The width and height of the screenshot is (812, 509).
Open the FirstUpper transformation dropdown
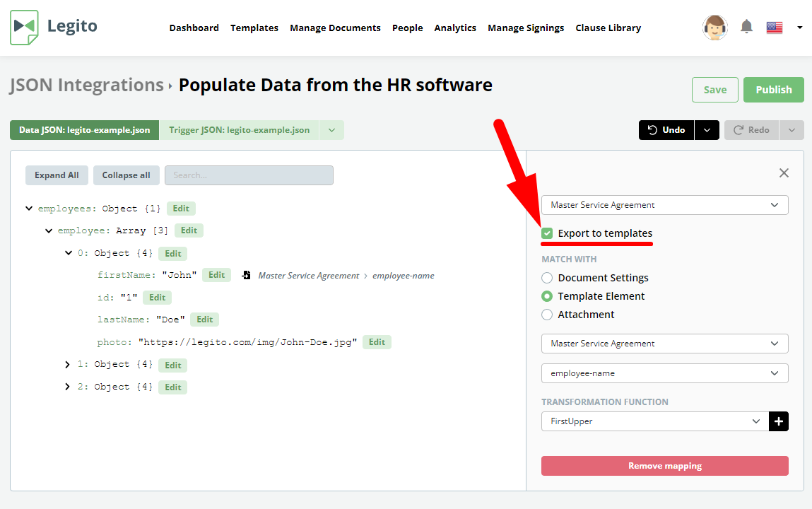(655, 421)
